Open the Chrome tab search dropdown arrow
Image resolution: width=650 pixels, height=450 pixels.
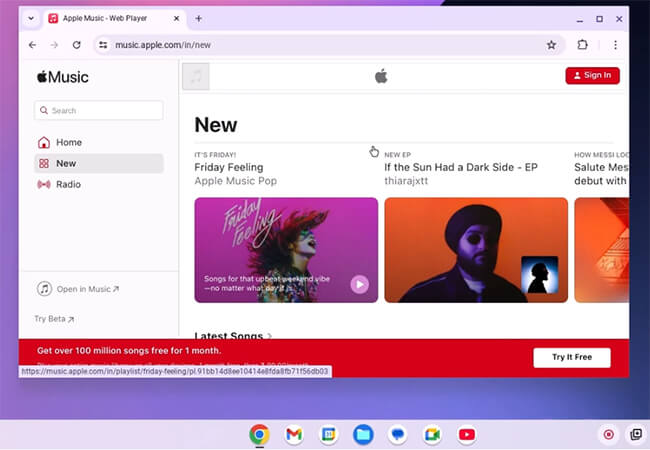pyautogui.click(x=31, y=18)
